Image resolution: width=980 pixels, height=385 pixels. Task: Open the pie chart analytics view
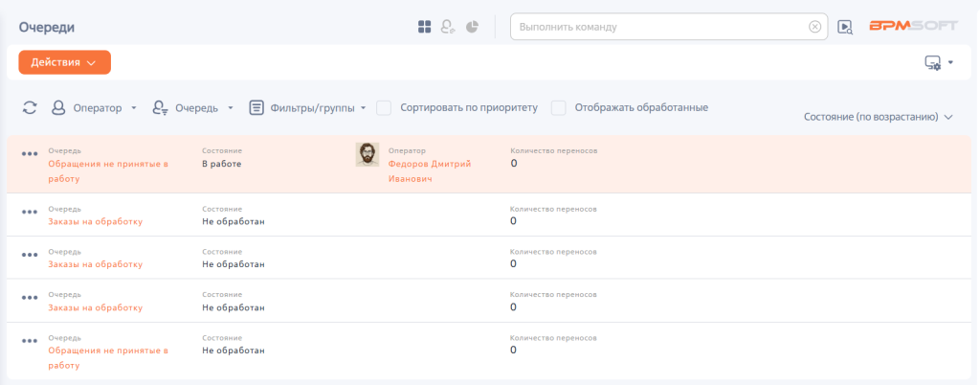[x=473, y=27]
